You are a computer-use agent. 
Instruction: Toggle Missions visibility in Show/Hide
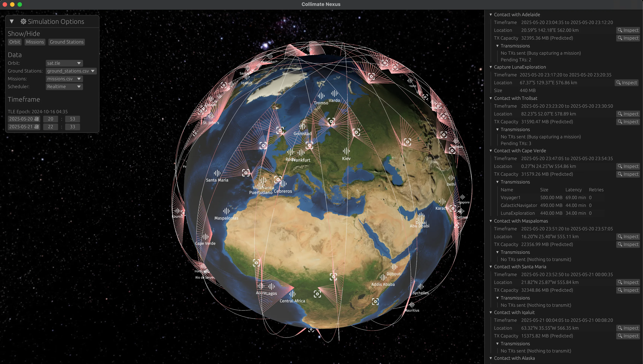[35, 42]
